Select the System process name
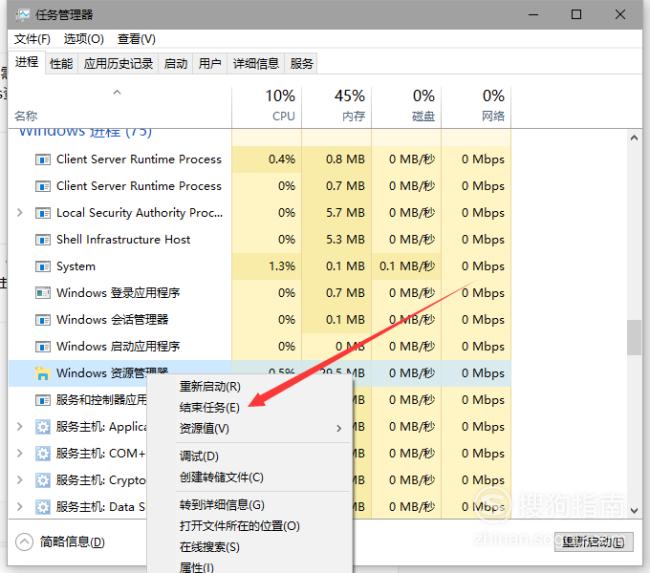The width and height of the screenshot is (650, 573). point(76,266)
